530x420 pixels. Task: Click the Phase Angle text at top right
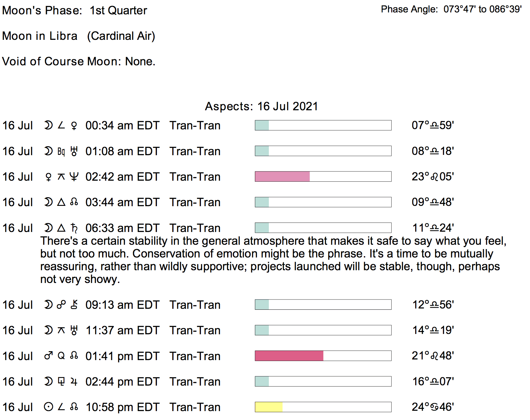pyautogui.click(x=451, y=9)
